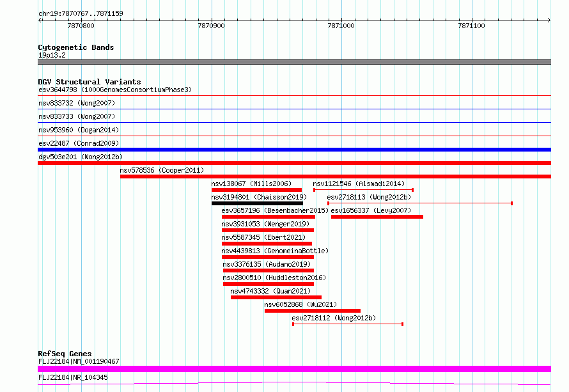Click the 7871100 ruler tick label
This screenshot has width=569, height=392.
[x=471, y=26]
